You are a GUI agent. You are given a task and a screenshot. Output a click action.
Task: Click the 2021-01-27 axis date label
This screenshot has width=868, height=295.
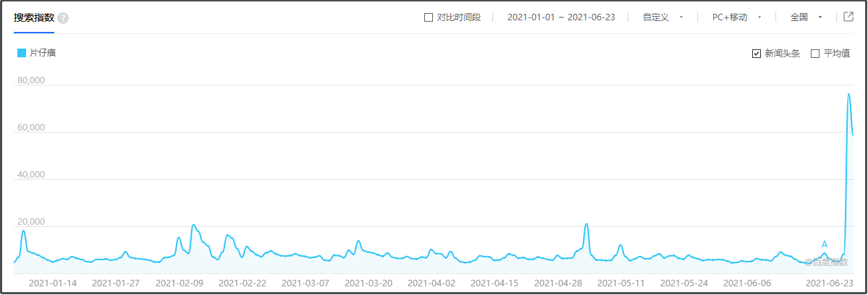pos(117,283)
